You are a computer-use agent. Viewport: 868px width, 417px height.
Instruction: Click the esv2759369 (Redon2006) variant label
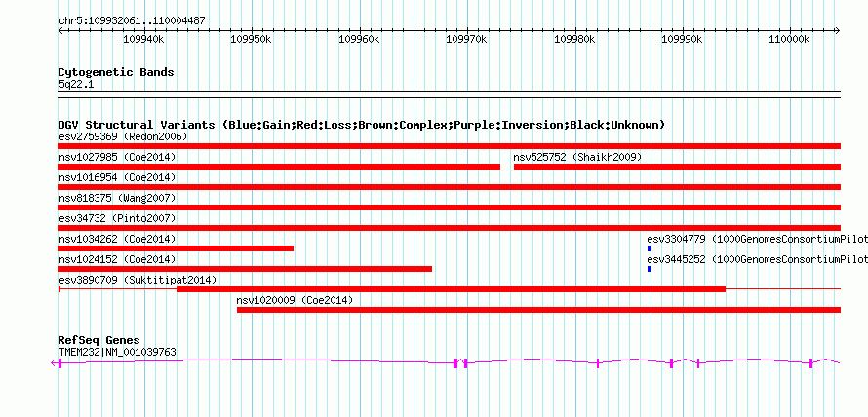coord(123,136)
